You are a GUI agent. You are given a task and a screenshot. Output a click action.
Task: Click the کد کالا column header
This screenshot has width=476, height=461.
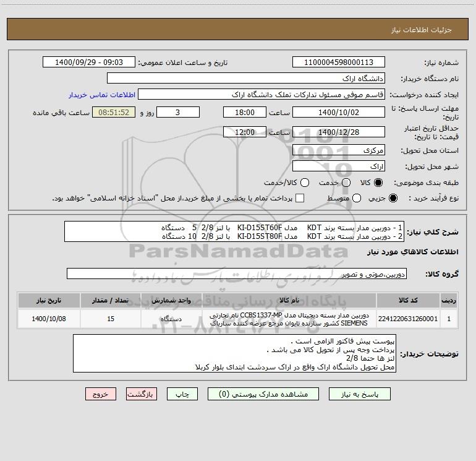point(408,300)
